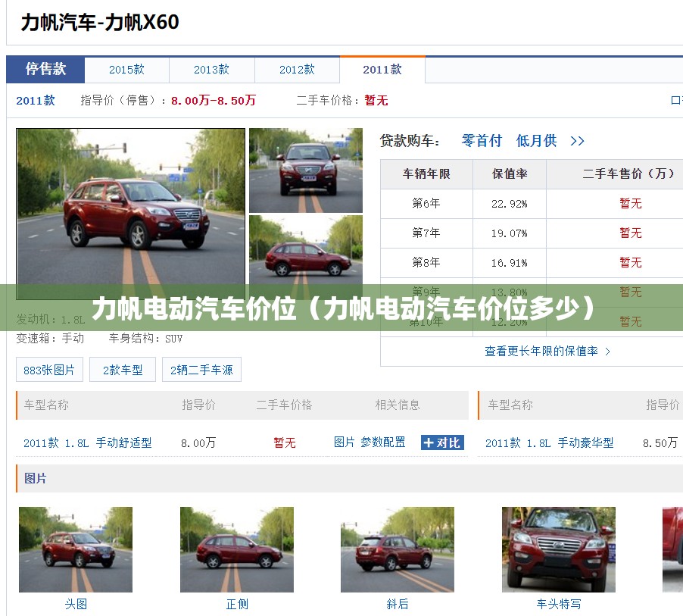Switch to the 2013款 tab

212,70
